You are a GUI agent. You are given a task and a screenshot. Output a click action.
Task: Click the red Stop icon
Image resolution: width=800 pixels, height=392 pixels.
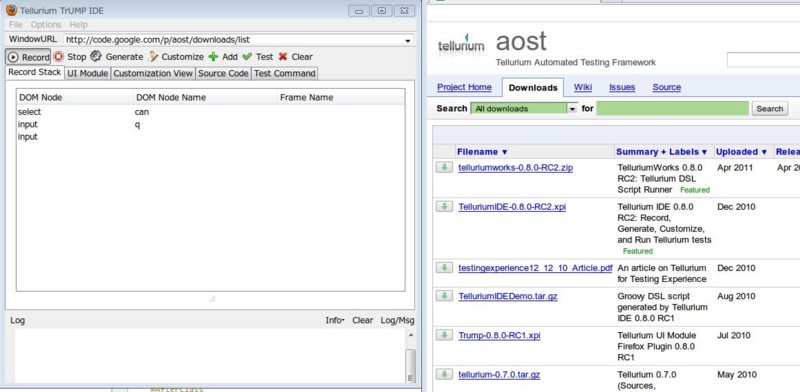pyautogui.click(x=59, y=57)
